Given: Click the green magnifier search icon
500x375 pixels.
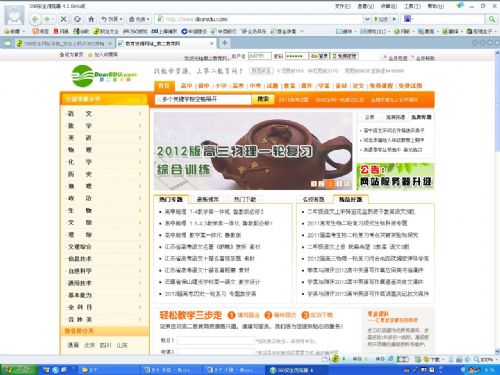Looking at the screenshot, I should (492, 19).
